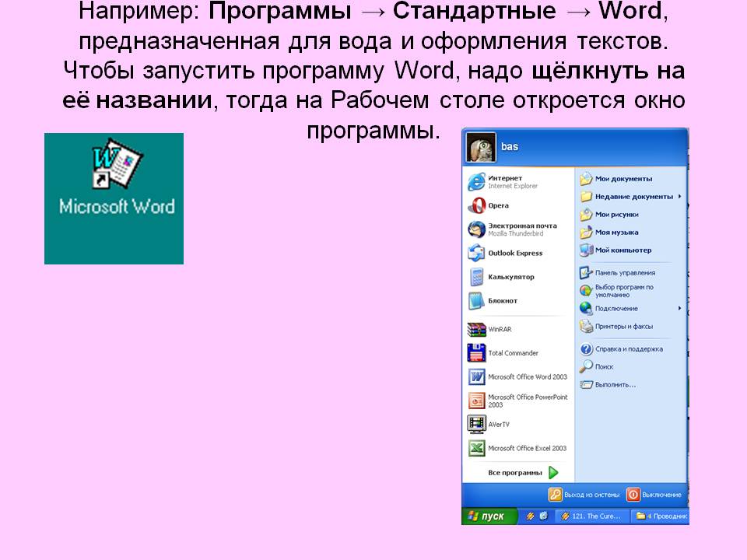Click the bas user avatar picture
The width and height of the screenshot is (747, 560).
pyautogui.click(x=481, y=147)
